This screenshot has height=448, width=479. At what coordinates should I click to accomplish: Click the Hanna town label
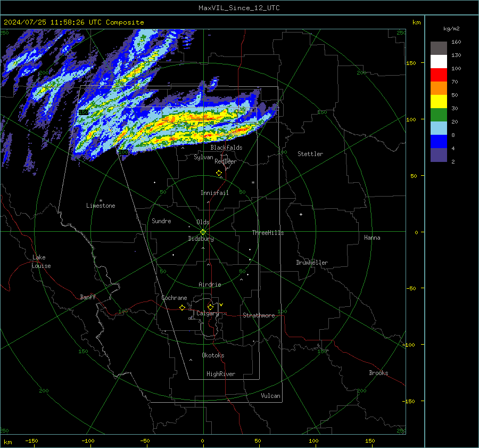372,238
